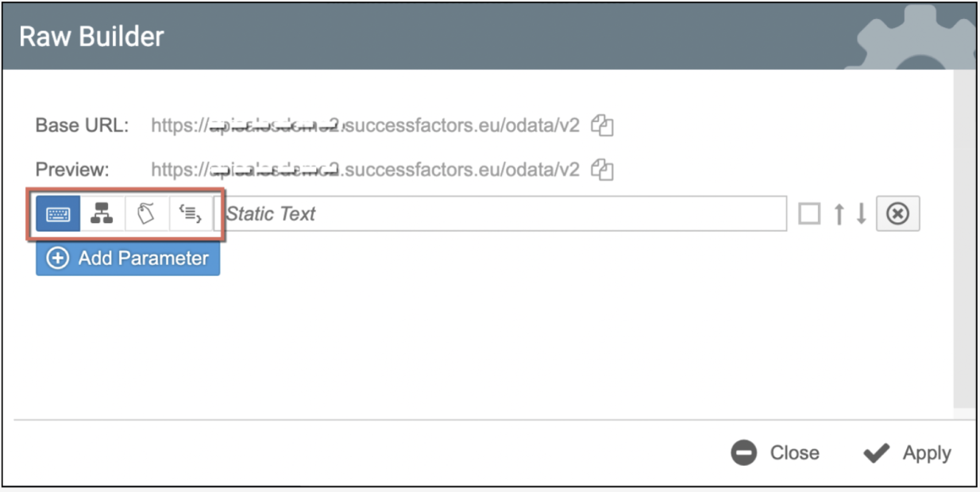Image resolution: width=980 pixels, height=492 pixels.
Task: Tick the checkbox beside the Static Text field
Action: (x=809, y=214)
